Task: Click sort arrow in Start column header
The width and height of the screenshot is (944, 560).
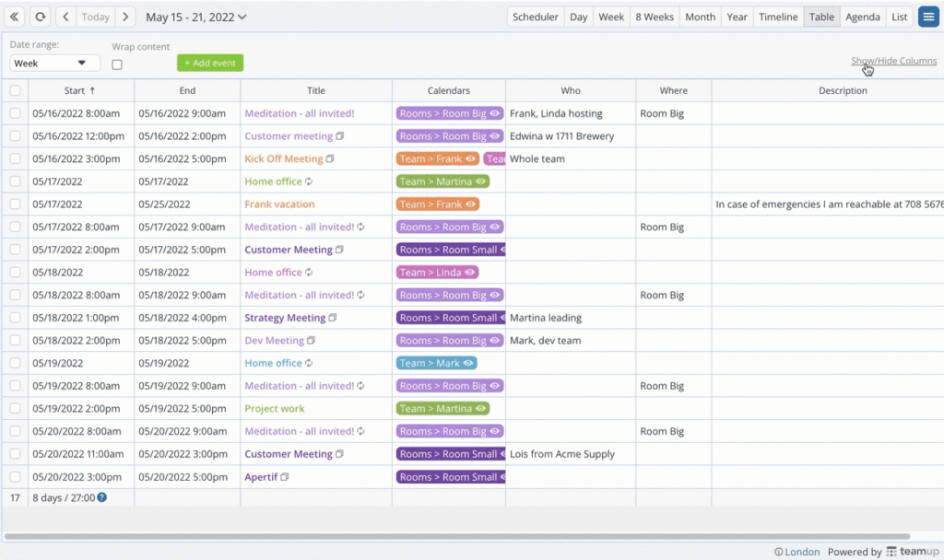Action: pos(92,90)
